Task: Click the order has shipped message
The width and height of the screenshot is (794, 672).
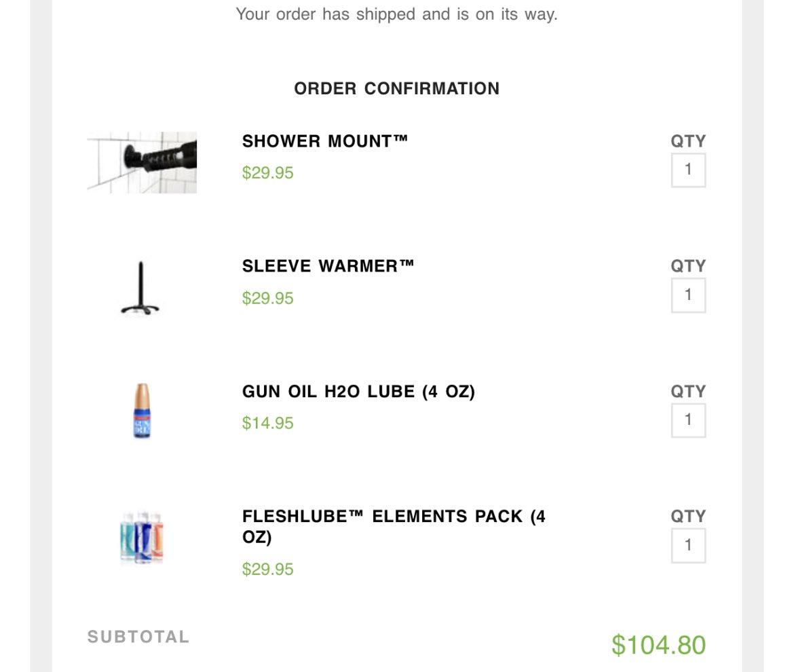Action: 396,14
